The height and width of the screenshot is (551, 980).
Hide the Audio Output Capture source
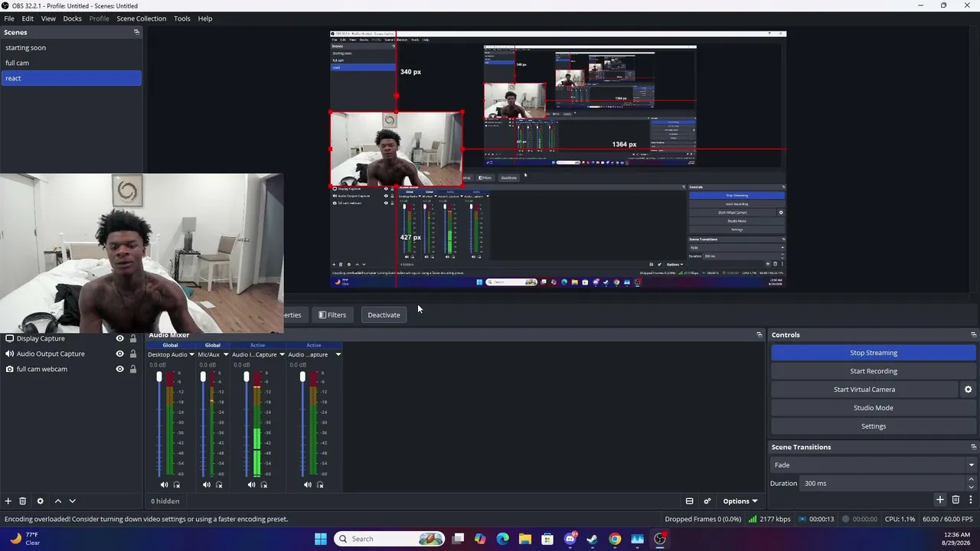pos(119,354)
